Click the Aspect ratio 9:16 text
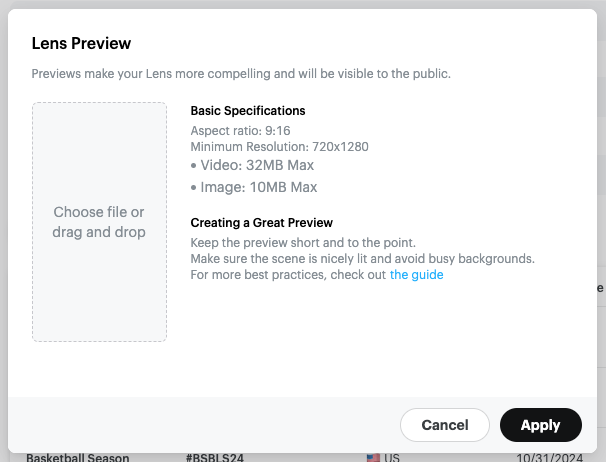 coord(240,131)
